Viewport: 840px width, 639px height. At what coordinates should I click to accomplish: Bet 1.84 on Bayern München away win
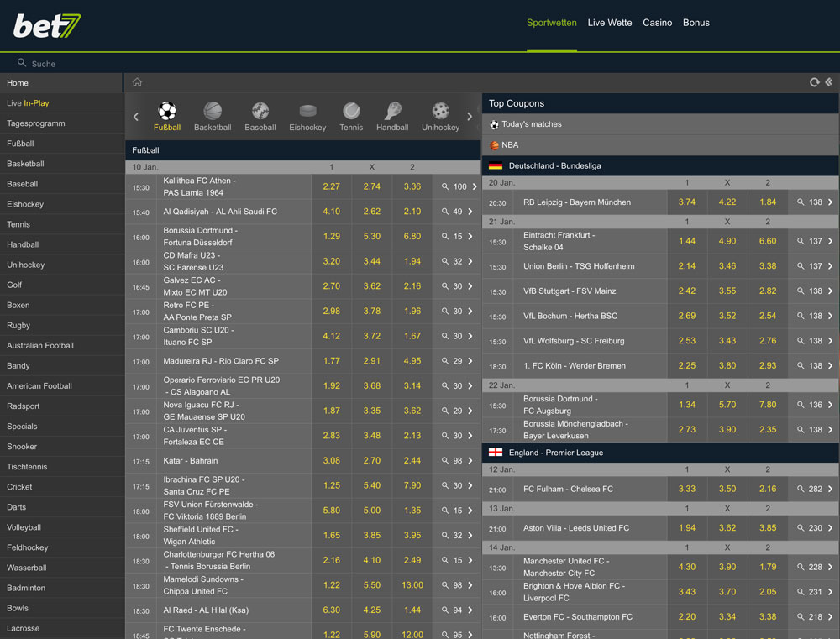pos(768,202)
